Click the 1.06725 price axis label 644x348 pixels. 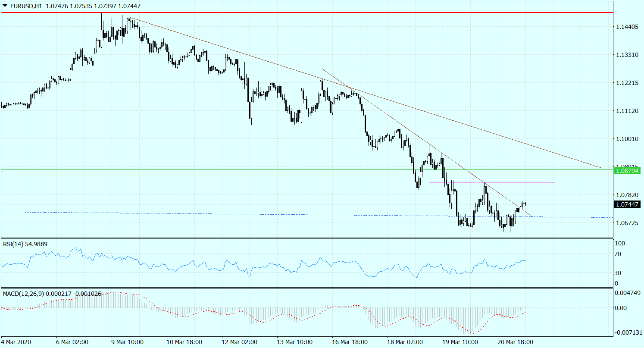pos(628,223)
